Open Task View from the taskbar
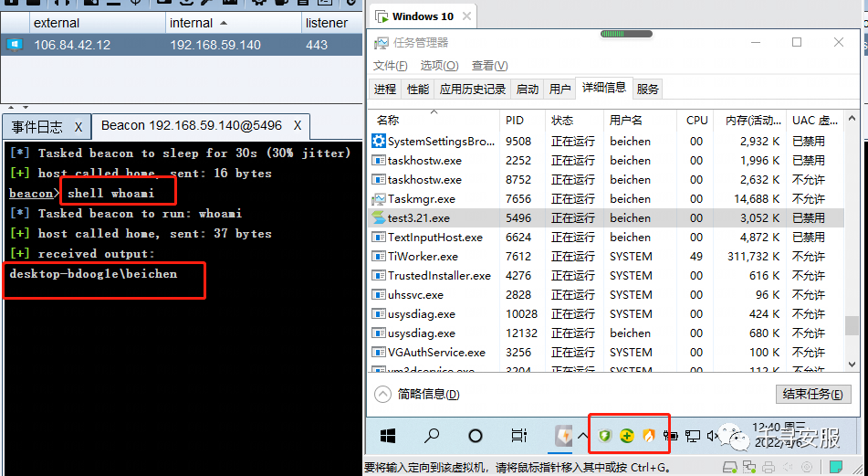Image resolution: width=868 pixels, height=476 pixels. [518, 436]
